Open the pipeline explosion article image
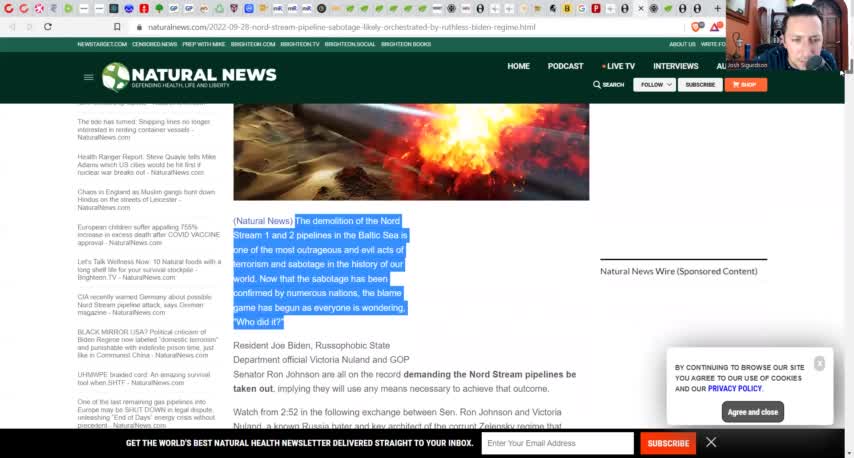 pyautogui.click(x=411, y=152)
